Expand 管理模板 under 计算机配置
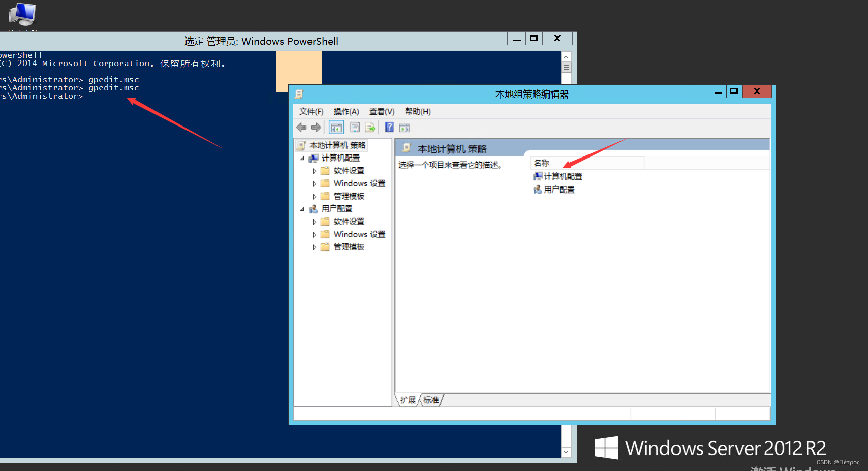This screenshot has width=868, height=471. [x=314, y=196]
